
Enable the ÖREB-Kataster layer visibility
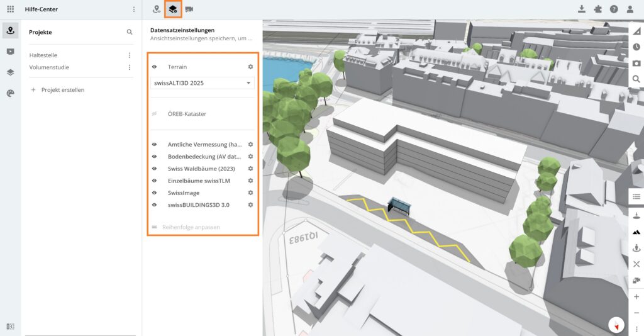[154, 114]
